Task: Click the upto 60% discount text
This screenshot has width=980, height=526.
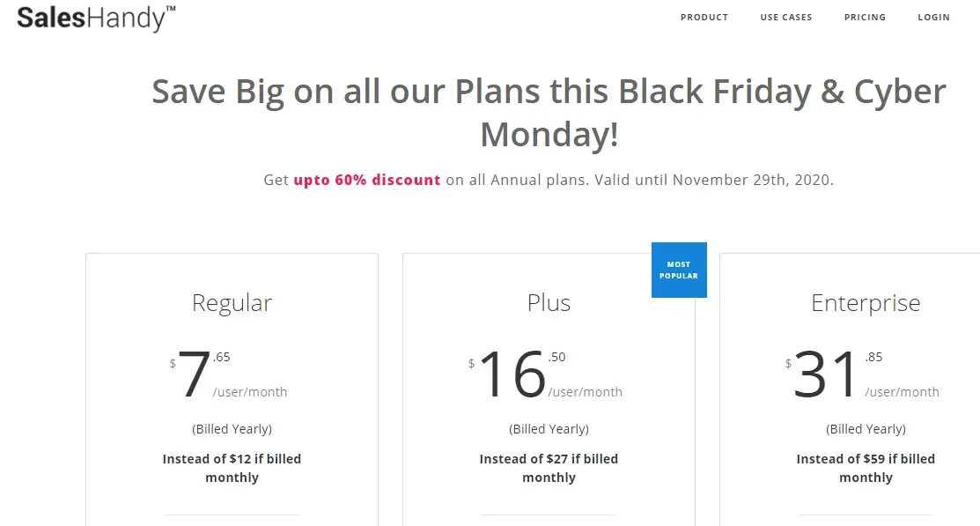Action: [366, 179]
